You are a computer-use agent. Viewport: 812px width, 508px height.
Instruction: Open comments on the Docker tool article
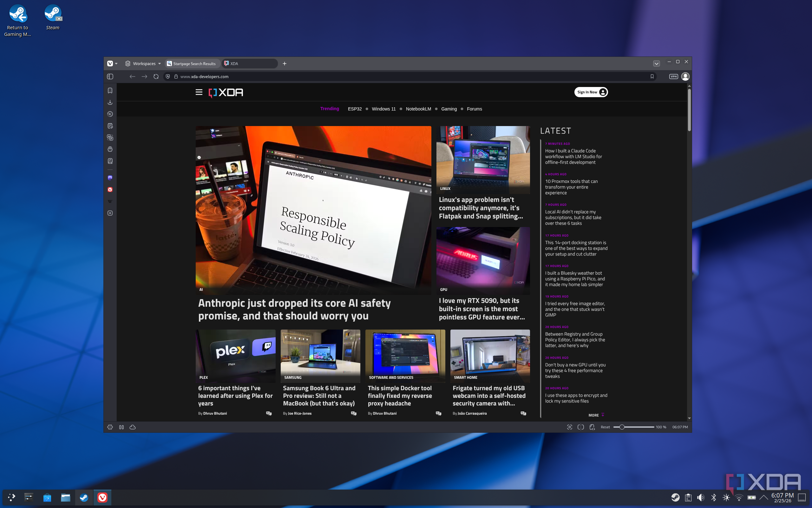click(x=439, y=414)
